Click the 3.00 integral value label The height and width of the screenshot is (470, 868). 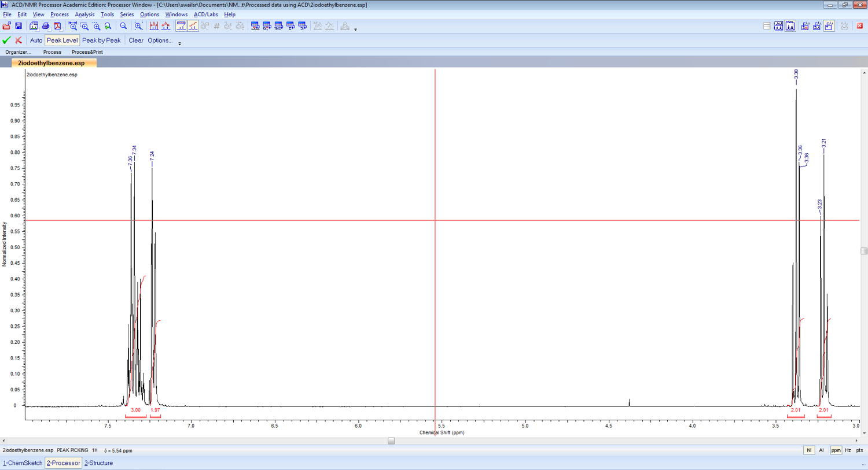tap(135, 410)
